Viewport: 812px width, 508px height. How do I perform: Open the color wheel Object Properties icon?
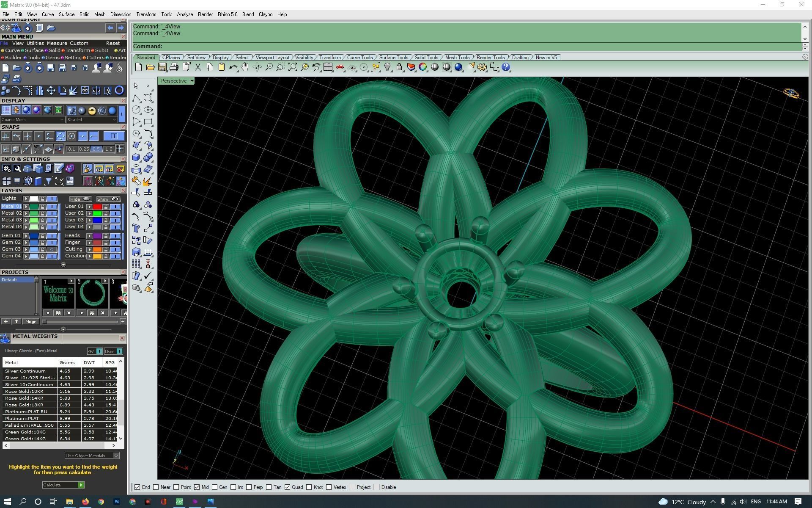pos(423,67)
